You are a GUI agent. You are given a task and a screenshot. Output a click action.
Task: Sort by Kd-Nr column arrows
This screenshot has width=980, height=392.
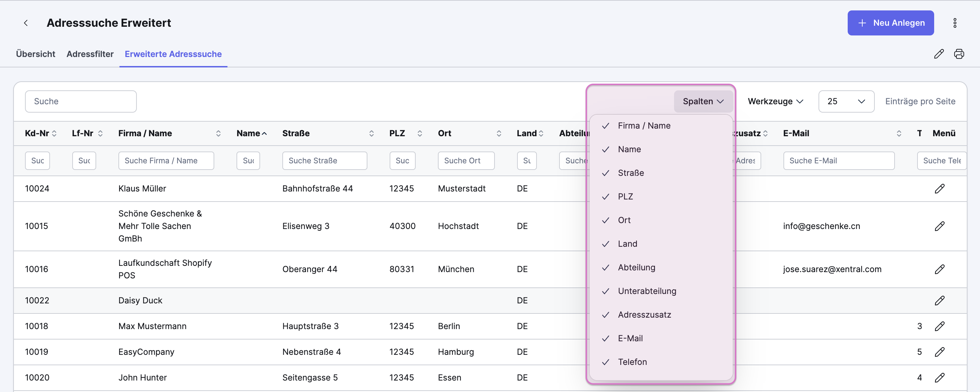55,133
